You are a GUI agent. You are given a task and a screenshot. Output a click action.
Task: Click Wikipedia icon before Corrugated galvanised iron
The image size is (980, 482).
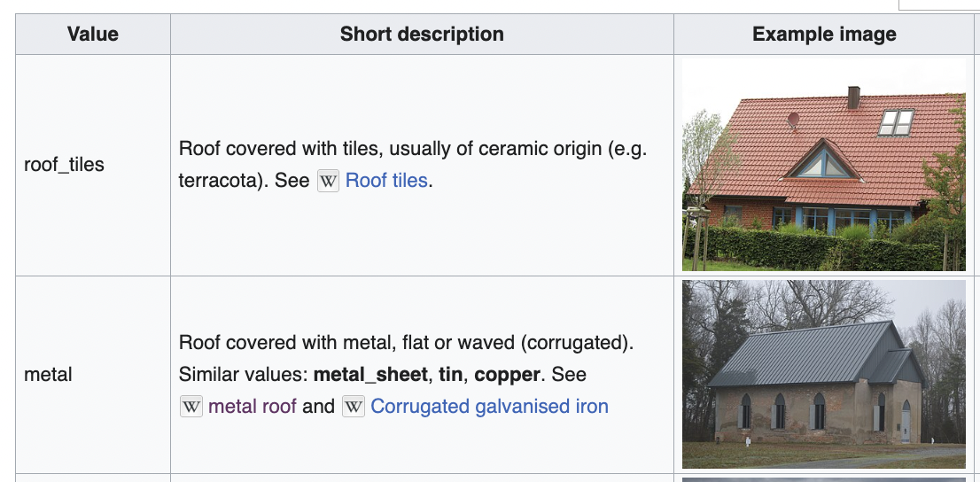click(354, 407)
